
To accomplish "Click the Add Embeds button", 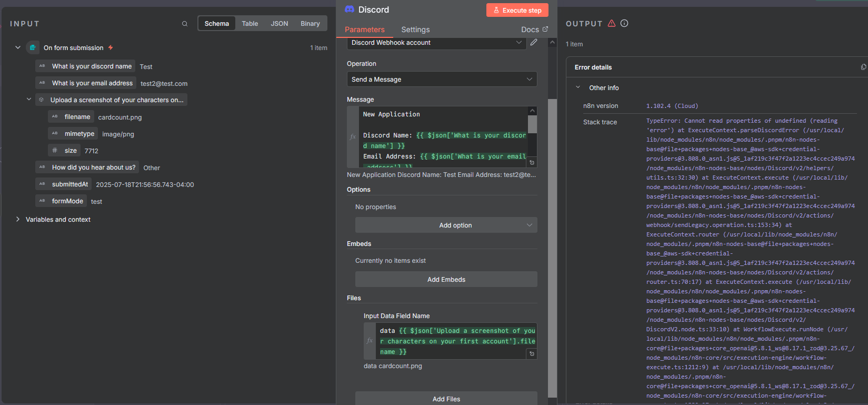I will (446, 279).
